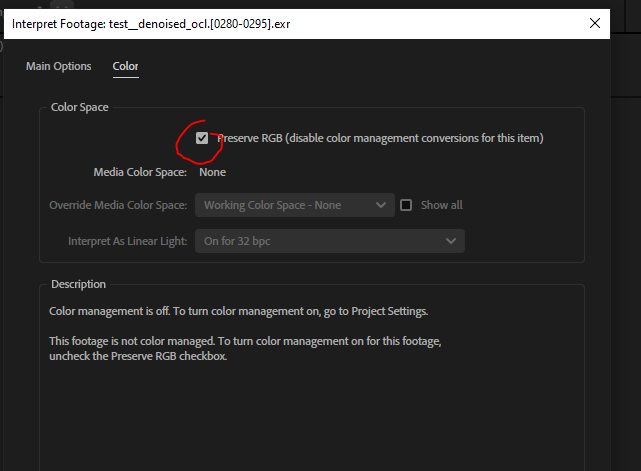This screenshot has height=471, width=641.
Task: Click the Description group heading
Action: (78, 284)
